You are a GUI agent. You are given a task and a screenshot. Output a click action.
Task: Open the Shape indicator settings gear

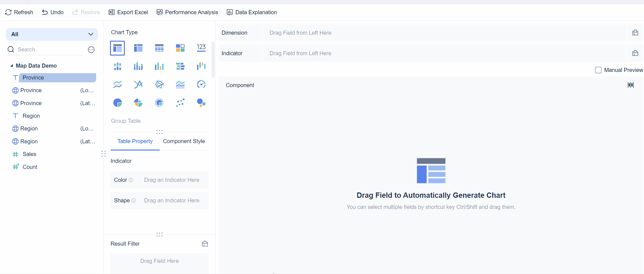[x=134, y=201]
